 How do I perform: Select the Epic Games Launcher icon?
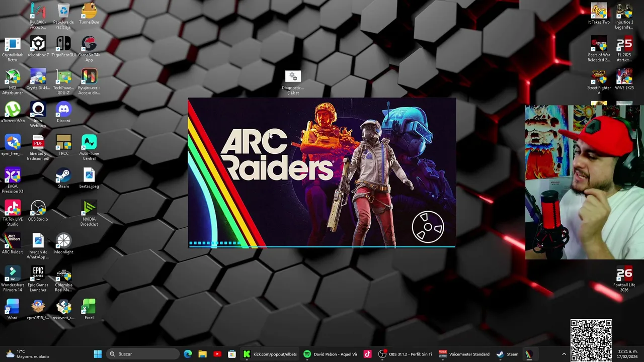38,279
